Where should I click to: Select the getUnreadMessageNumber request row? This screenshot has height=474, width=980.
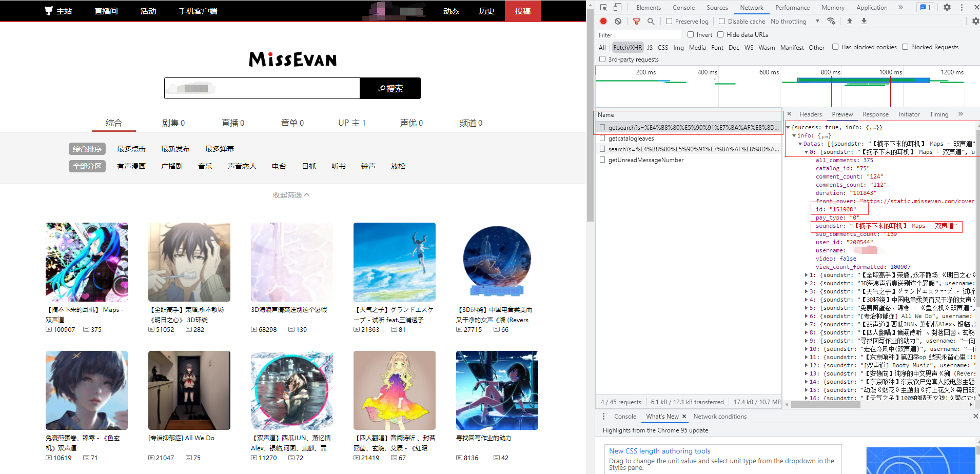[x=689, y=160]
